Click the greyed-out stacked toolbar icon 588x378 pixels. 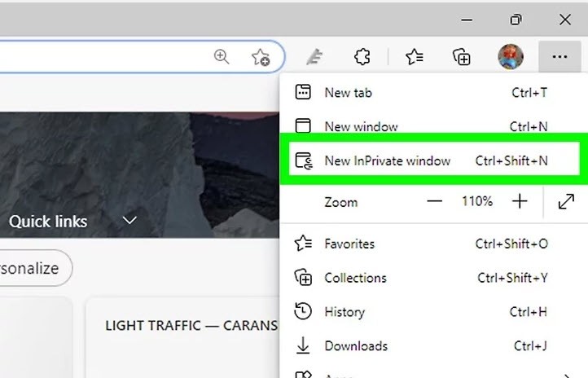(x=314, y=57)
